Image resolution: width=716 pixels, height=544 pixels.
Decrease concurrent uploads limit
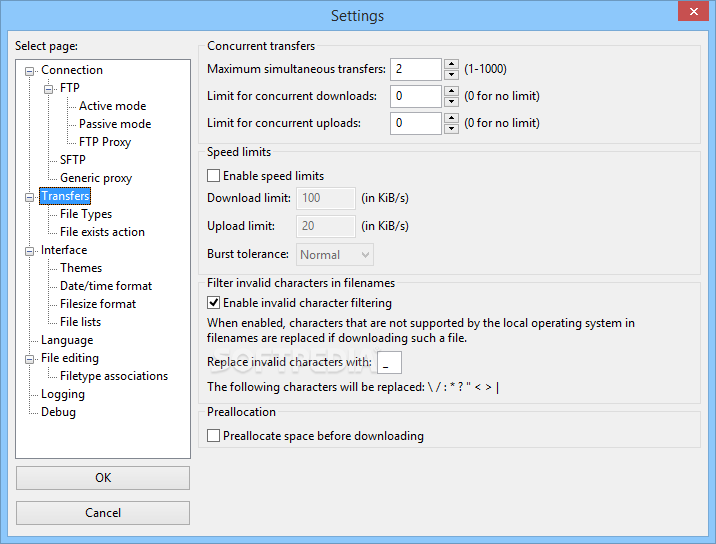tap(451, 128)
